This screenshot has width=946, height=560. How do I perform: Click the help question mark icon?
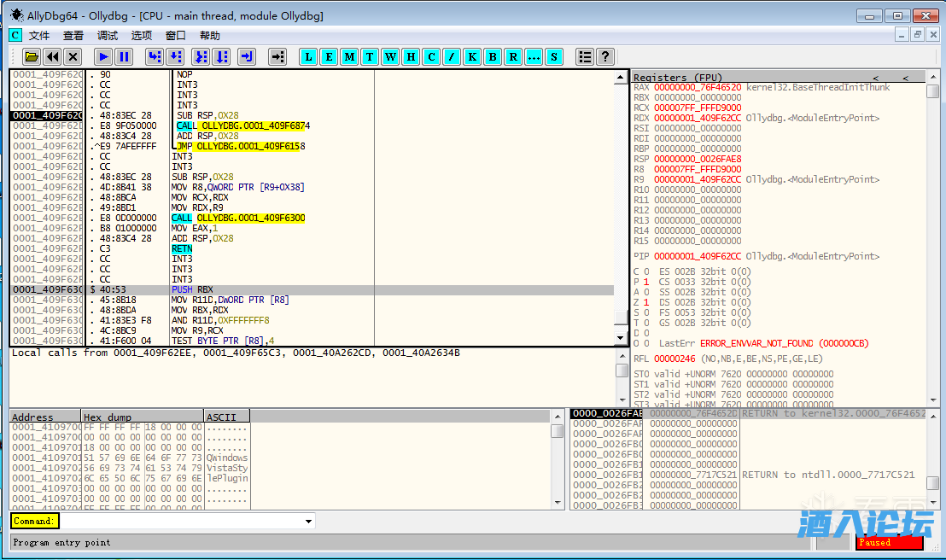(605, 57)
